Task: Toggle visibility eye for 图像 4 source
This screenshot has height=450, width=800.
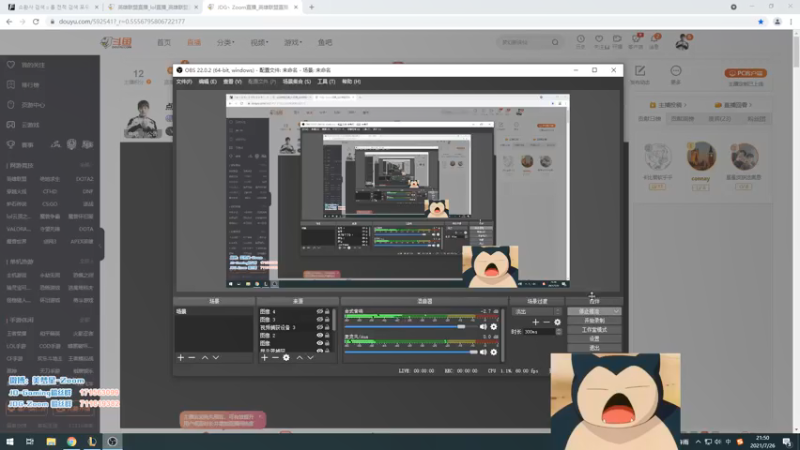Action: coord(319,311)
